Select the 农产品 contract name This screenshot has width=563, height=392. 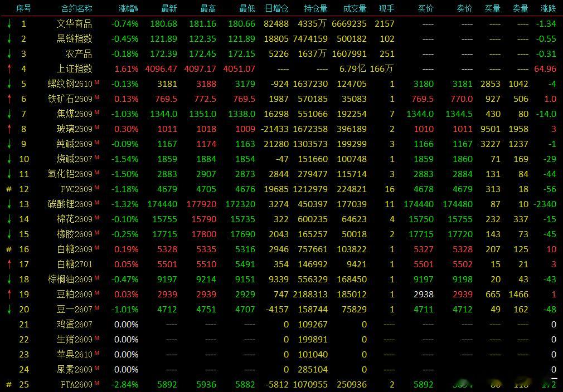pyautogui.click(x=79, y=54)
